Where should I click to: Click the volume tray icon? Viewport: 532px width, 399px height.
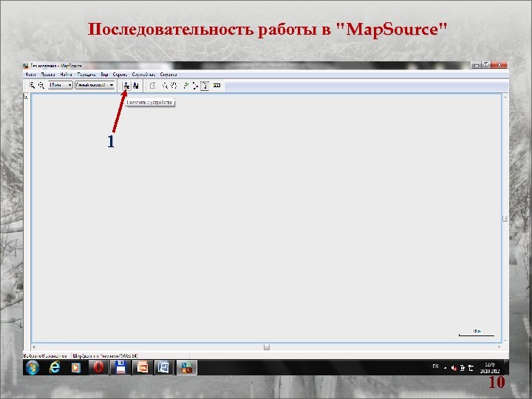pos(454,368)
